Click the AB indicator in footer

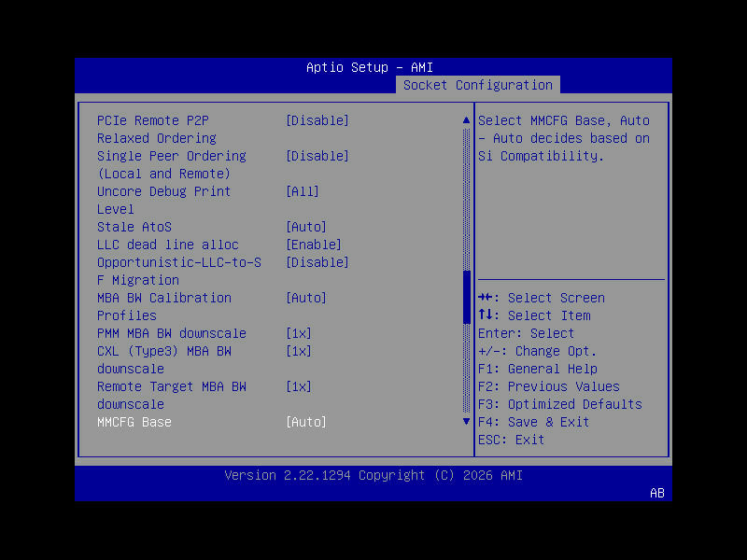pos(657,494)
